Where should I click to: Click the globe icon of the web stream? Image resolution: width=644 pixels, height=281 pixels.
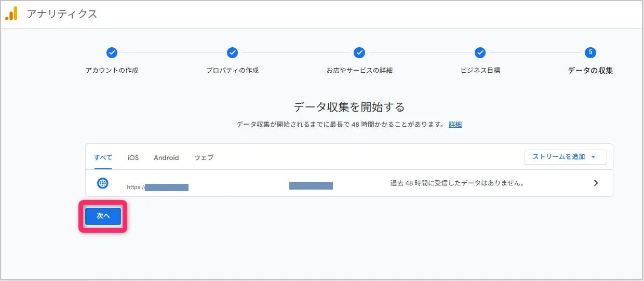103,183
